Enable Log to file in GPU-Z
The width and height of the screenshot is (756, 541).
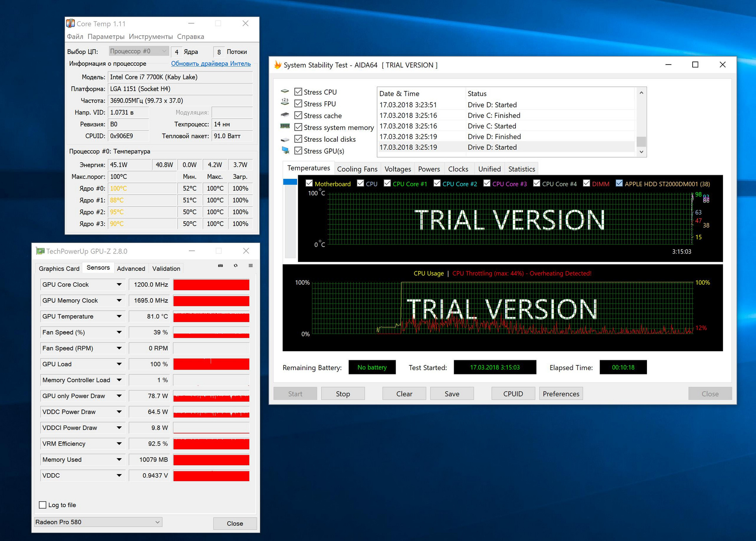(43, 505)
